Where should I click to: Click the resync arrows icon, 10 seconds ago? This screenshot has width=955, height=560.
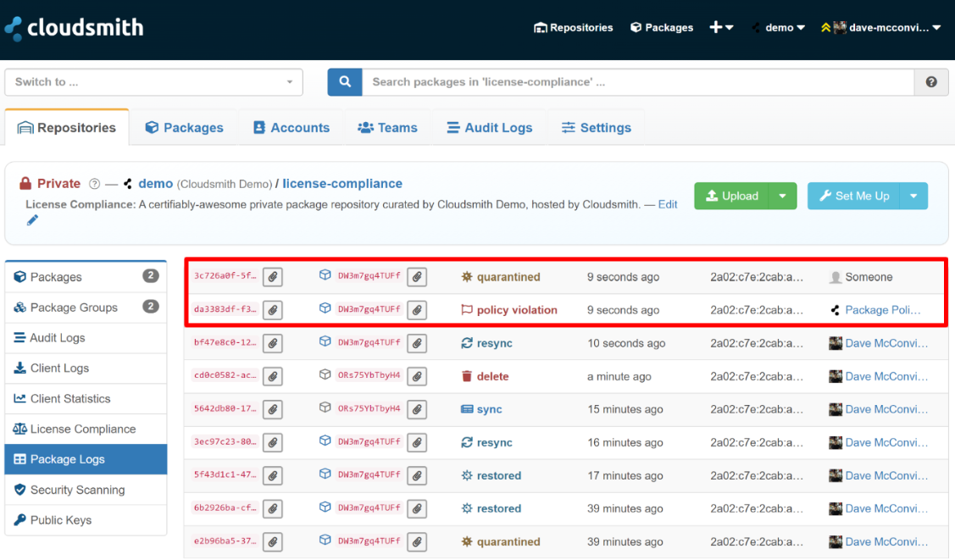(x=467, y=343)
